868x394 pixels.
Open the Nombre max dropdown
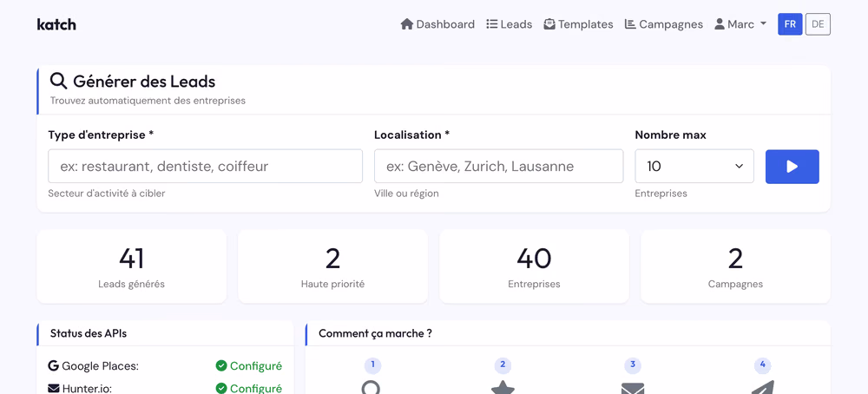(x=694, y=166)
